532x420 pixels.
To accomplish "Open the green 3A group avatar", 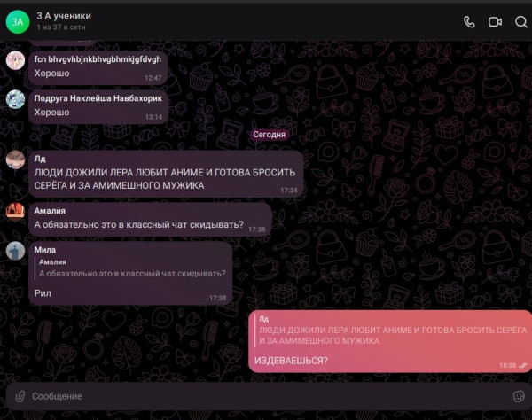I will pyautogui.click(x=17, y=21).
